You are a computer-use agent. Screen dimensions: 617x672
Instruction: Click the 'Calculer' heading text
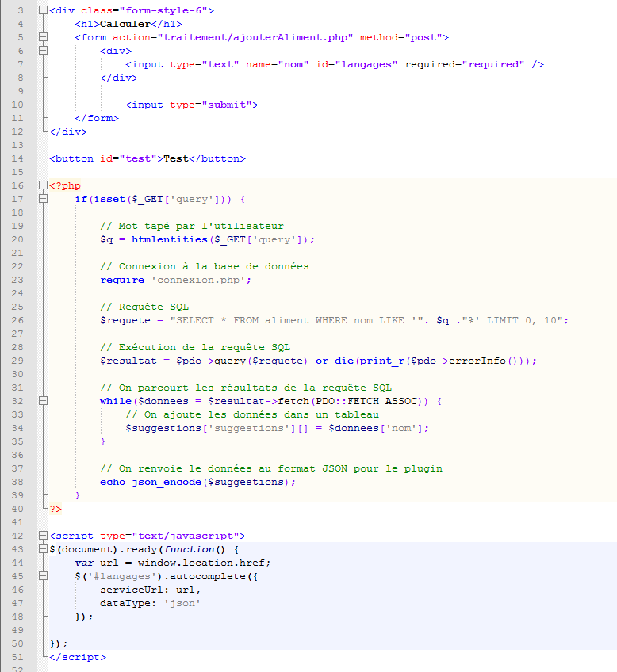click(x=125, y=24)
